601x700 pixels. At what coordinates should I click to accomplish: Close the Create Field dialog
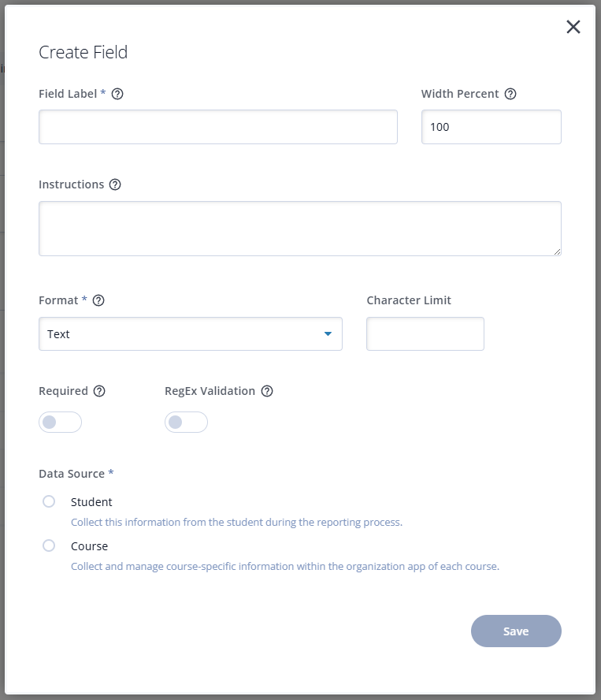coord(573,27)
